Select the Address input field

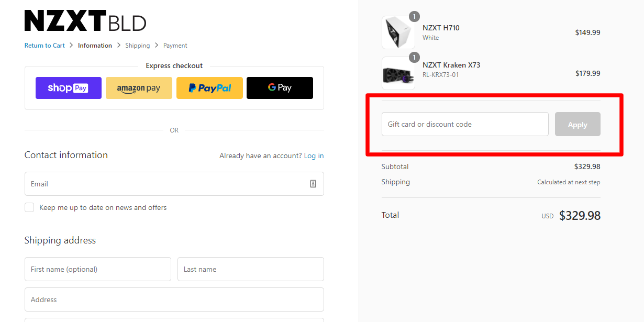174,299
